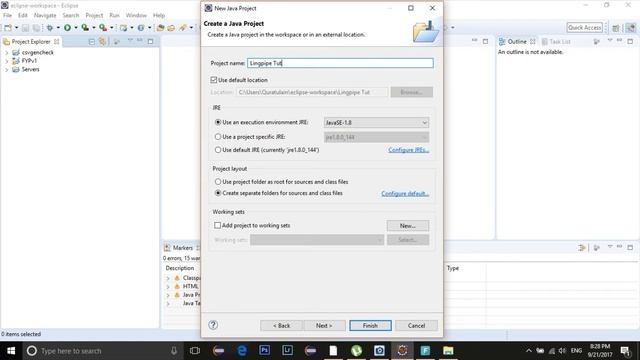Click the Open Perspective icon

tap(616, 28)
